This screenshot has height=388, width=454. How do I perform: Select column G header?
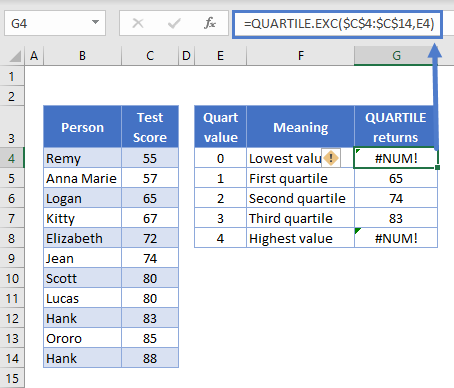(x=396, y=56)
